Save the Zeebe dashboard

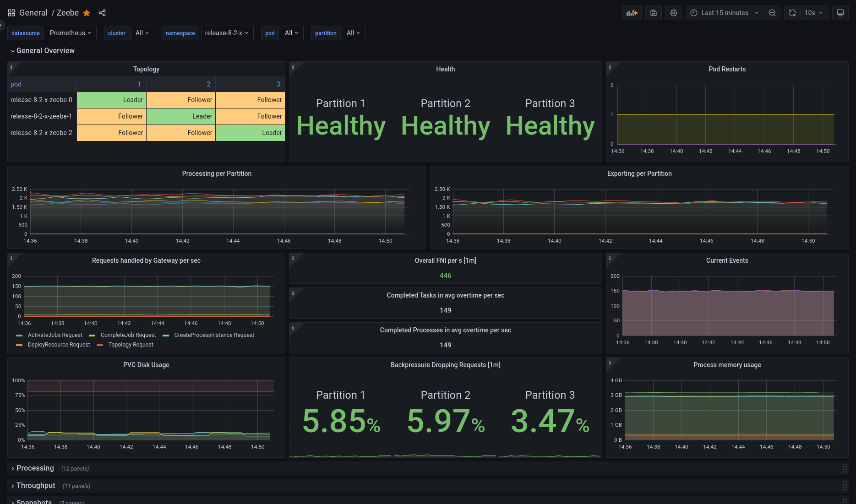pos(653,12)
